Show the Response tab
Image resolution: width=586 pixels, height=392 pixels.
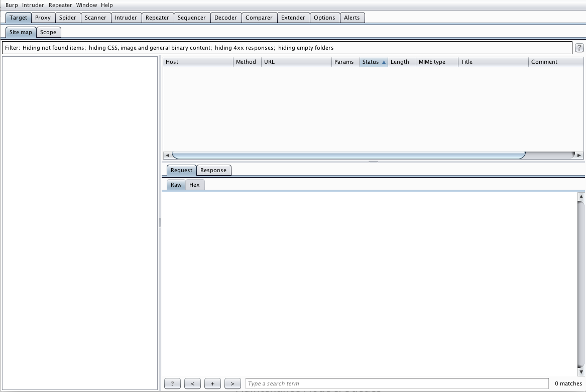(213, 170)
